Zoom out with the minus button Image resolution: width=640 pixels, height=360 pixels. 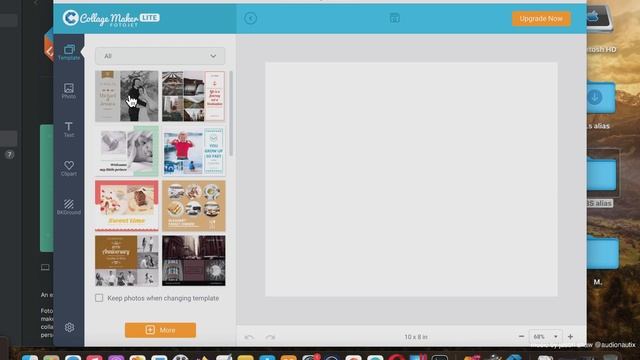(521, 336)
